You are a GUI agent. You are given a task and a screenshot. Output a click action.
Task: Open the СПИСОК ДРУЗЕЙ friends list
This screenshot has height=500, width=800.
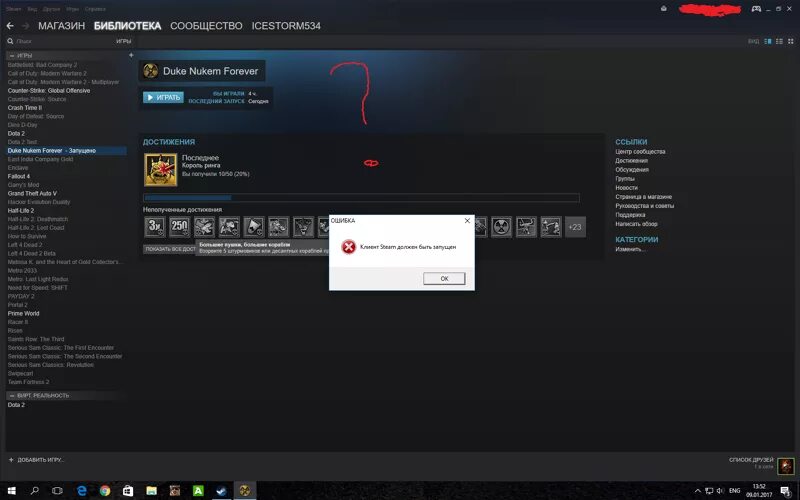click(751, 460)
